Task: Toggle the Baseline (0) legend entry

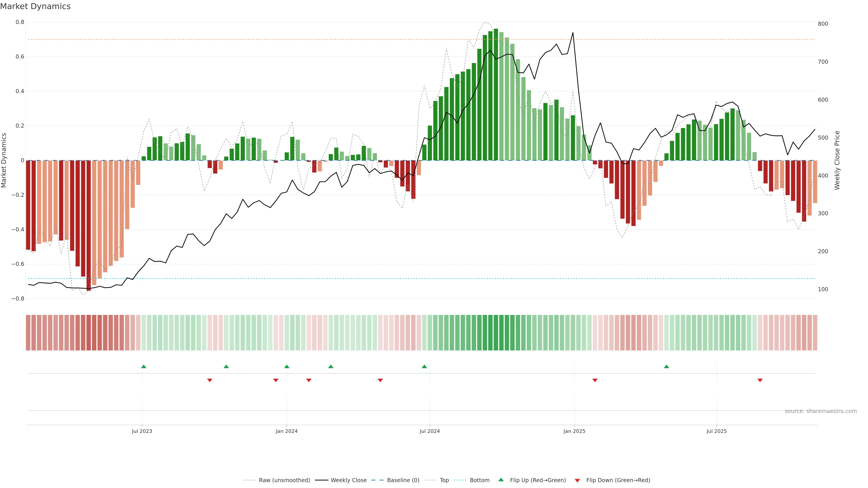Action: tap(403, 480)
